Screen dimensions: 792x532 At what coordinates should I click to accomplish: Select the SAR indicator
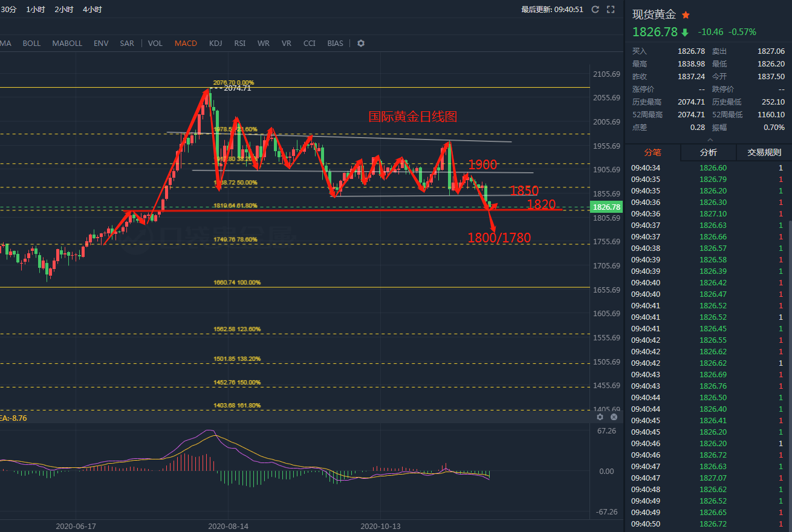point(127,44)
